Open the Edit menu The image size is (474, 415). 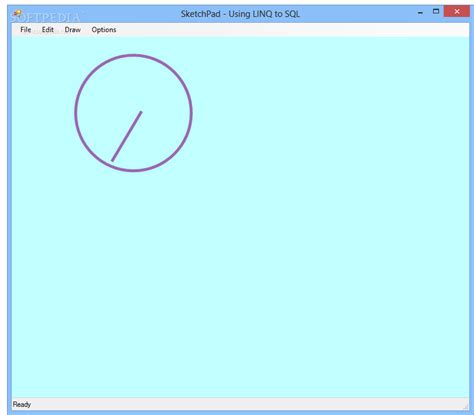pyautogui.click(x=48, y=30)
